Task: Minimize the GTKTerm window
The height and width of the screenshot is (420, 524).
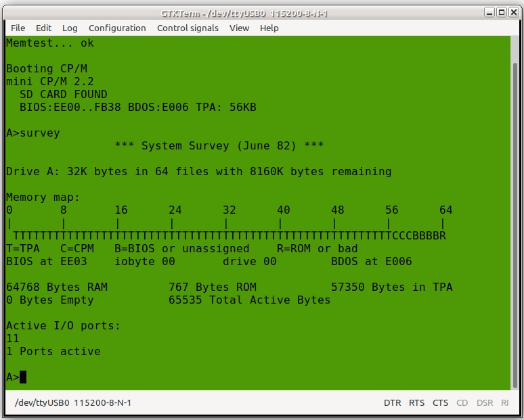Action: click(489, 13)
